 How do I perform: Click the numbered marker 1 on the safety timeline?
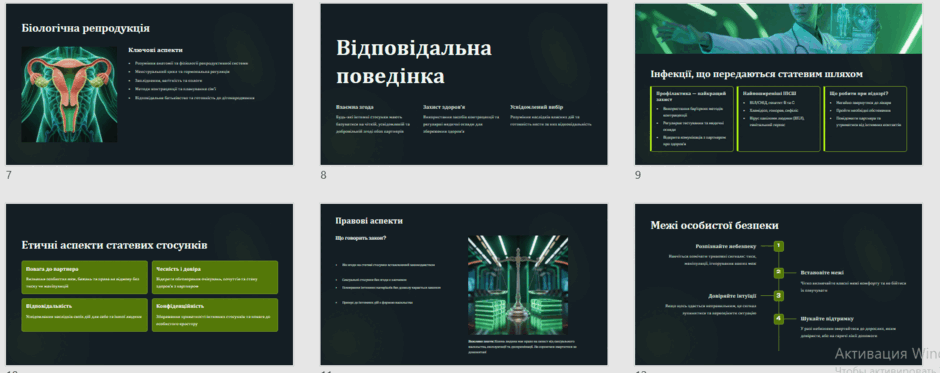tap(779, 246)
